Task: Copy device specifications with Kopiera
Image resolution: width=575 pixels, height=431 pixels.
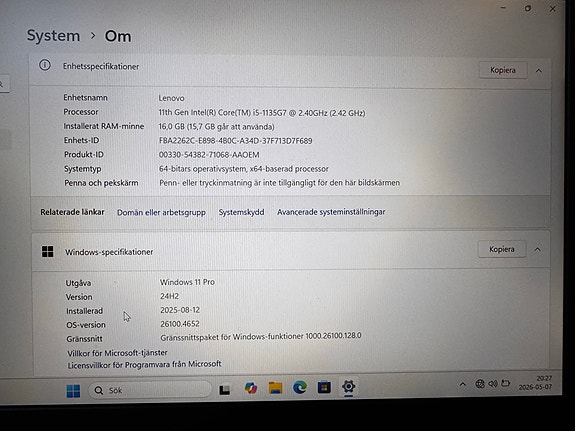Action: (x=503, y=70)
